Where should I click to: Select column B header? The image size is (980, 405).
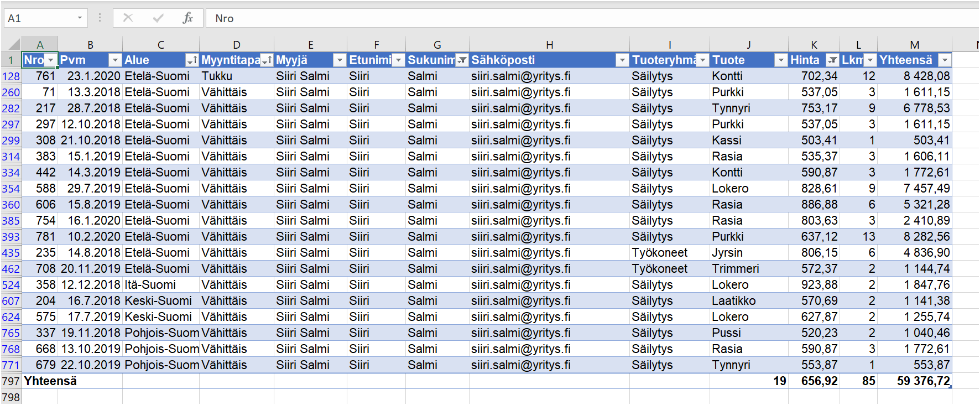(90, 44)
